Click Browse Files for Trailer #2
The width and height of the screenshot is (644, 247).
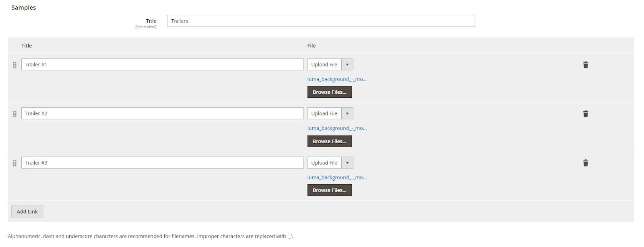tap(329, 141)
